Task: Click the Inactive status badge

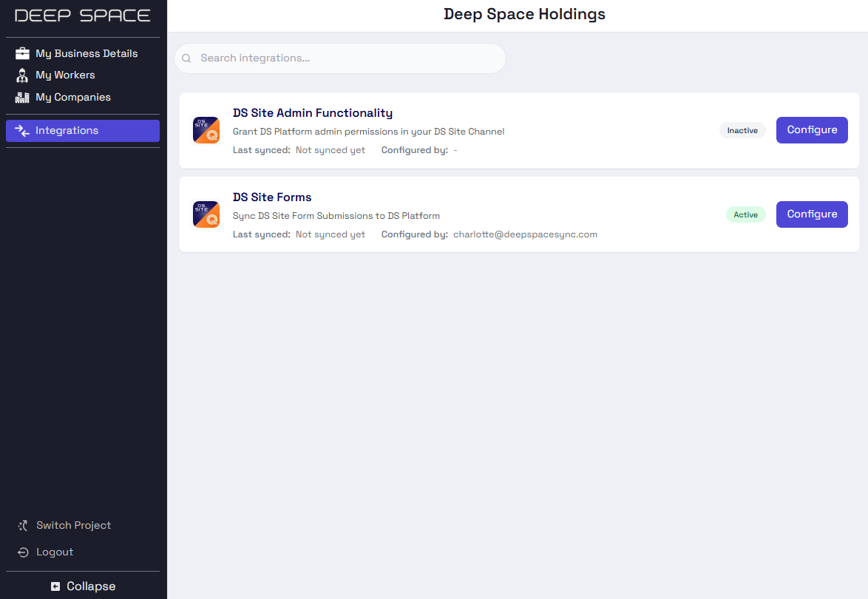Action: tap(742, 131)
